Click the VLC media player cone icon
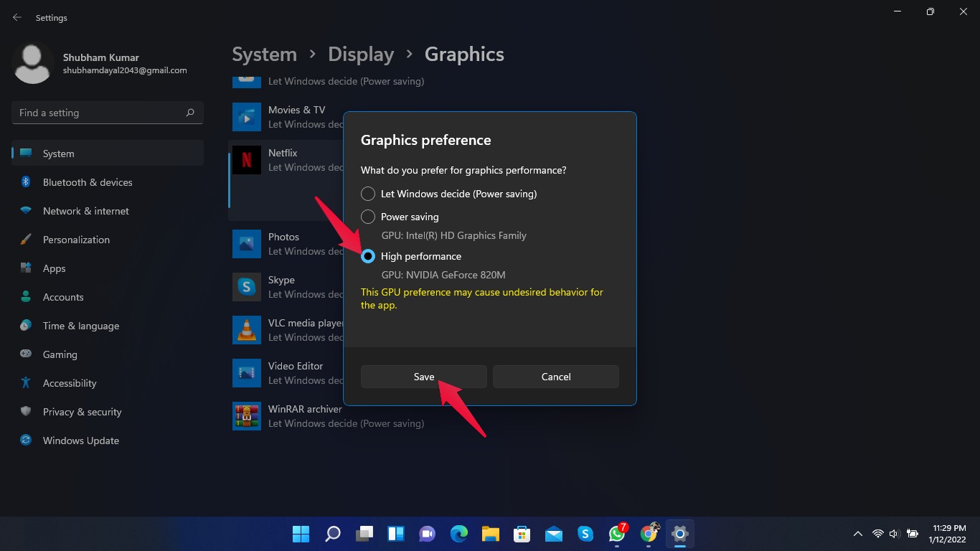 (247, 330)
